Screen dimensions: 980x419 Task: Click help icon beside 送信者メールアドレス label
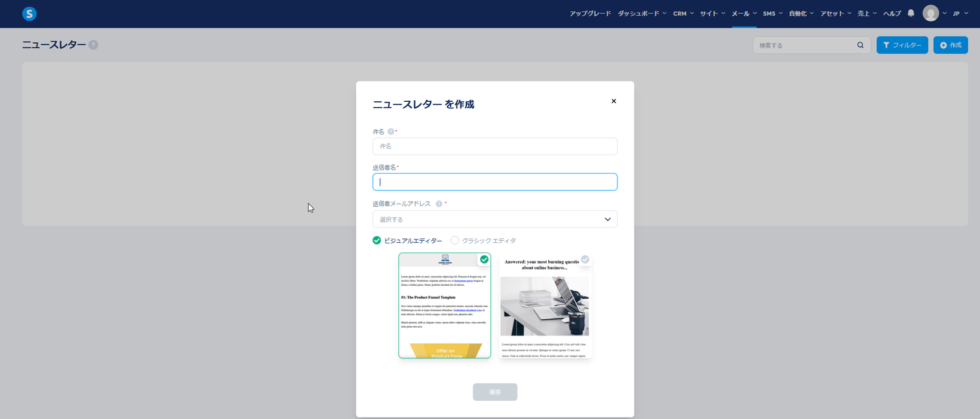[439, 204]
